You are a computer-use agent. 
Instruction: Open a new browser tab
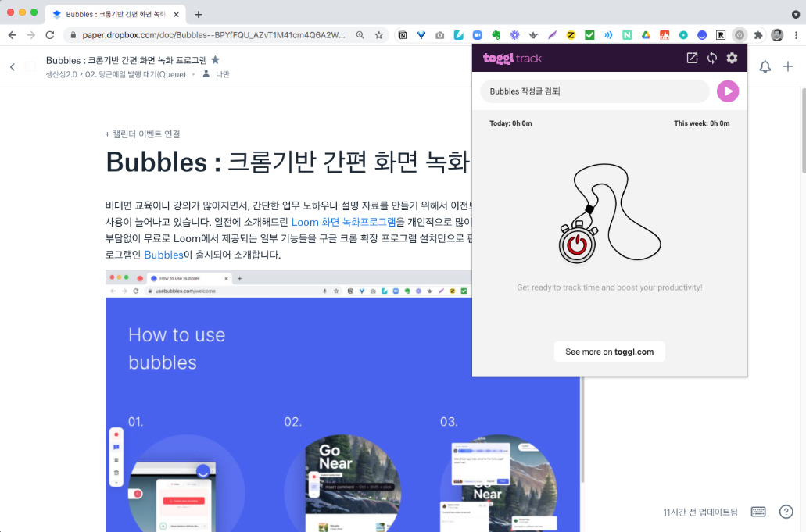pyautogui.click(x=199, y=14)
